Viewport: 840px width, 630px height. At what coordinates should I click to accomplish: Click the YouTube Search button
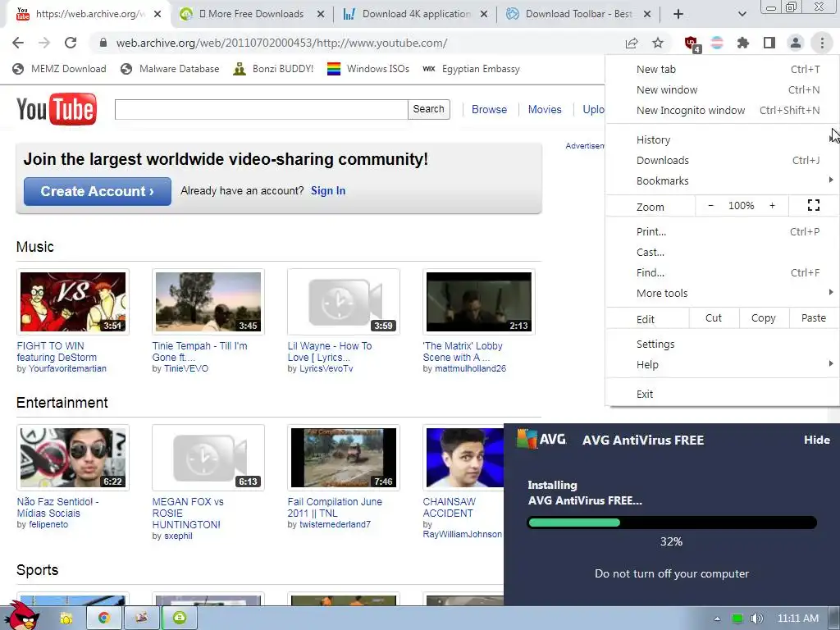428,109
